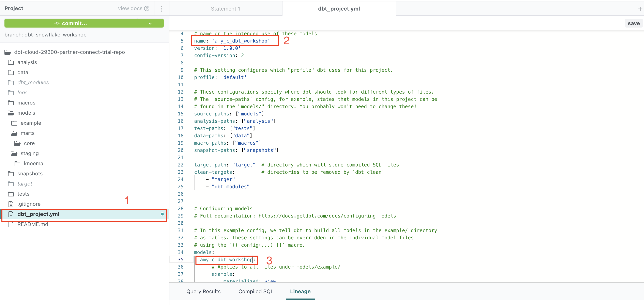
Task: Open the commit dropdown arrow
Action: coord(150,23)
